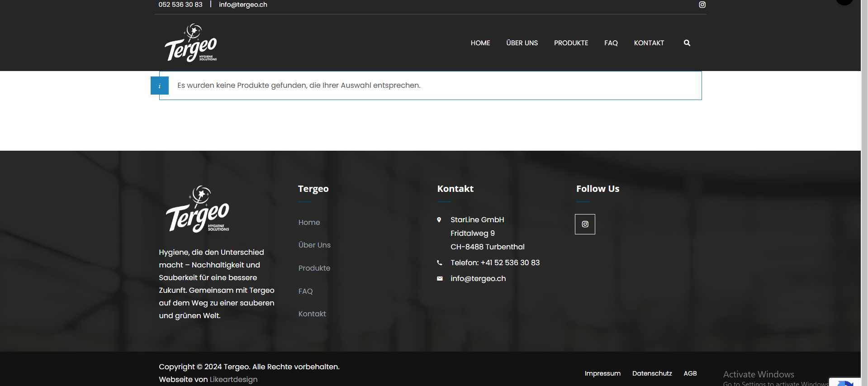Click the 'Follow Us' heading
The width and height of the screenshot is (868, 386).
(x=598, y=189)
